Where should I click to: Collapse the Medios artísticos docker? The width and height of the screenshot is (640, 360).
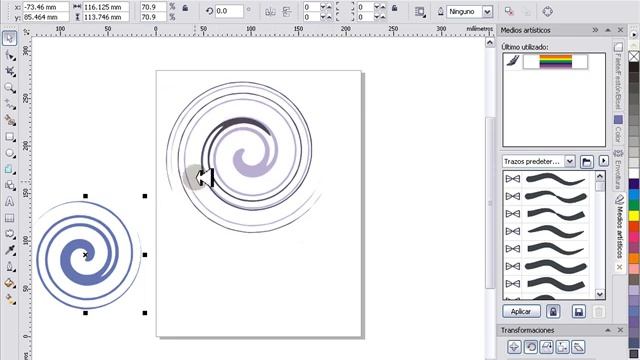(x=608, y=30)
